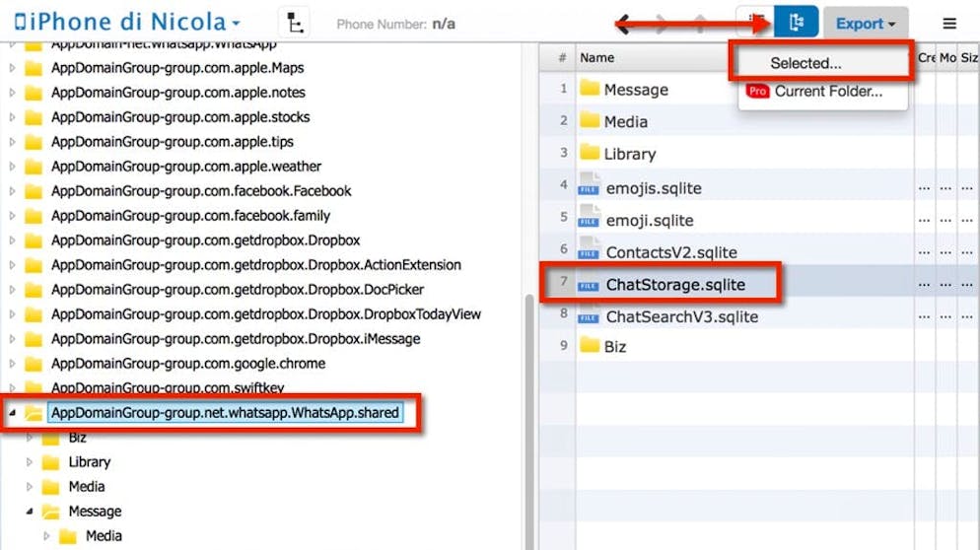Select AppDomainGroup-group.net.whatsapp.WhatsApp.shared tree row

point(225,412)
